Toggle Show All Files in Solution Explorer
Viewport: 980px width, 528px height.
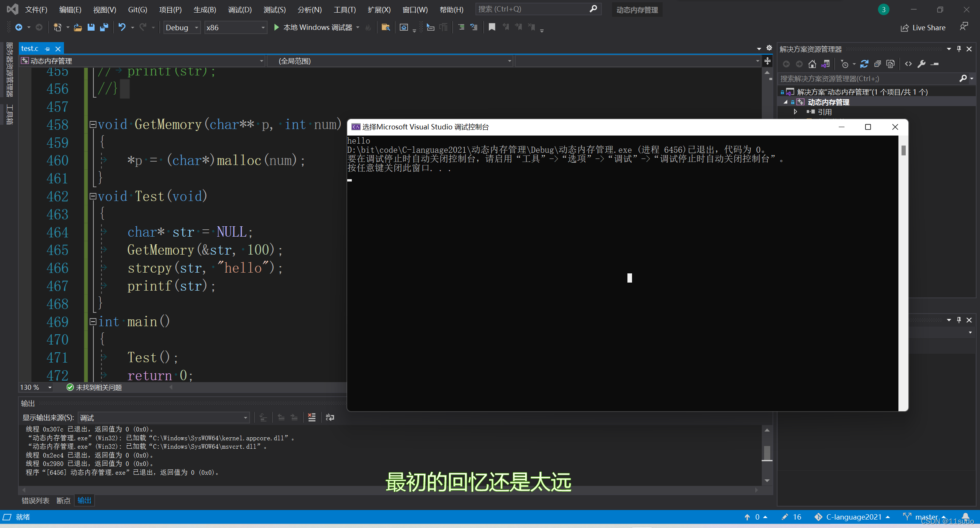[890, 64]
